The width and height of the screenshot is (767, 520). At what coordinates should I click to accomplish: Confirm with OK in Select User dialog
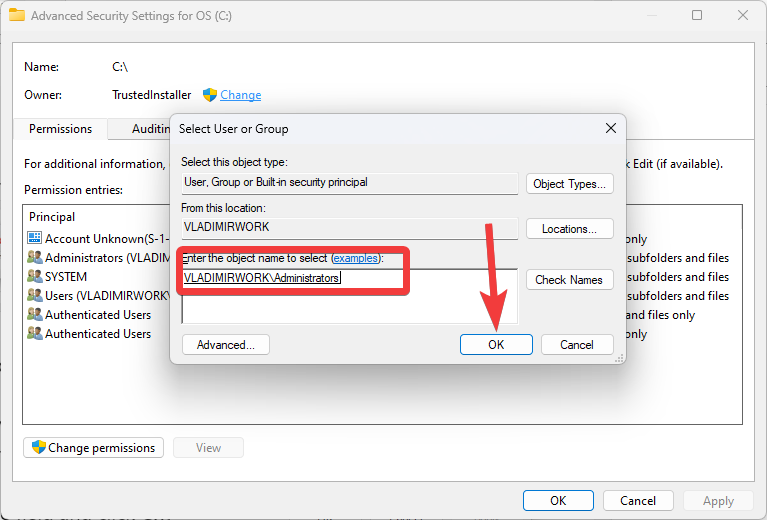tap(496, 345)
